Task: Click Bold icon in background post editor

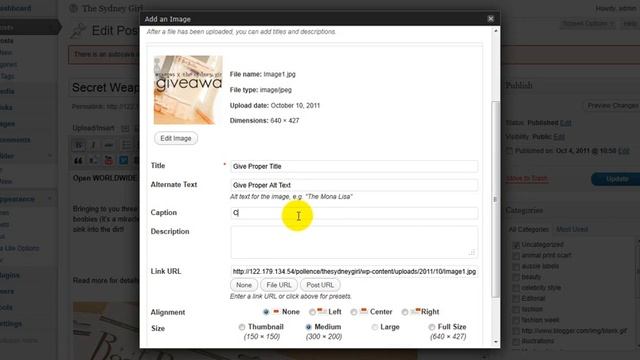Action: pos(79,145)
